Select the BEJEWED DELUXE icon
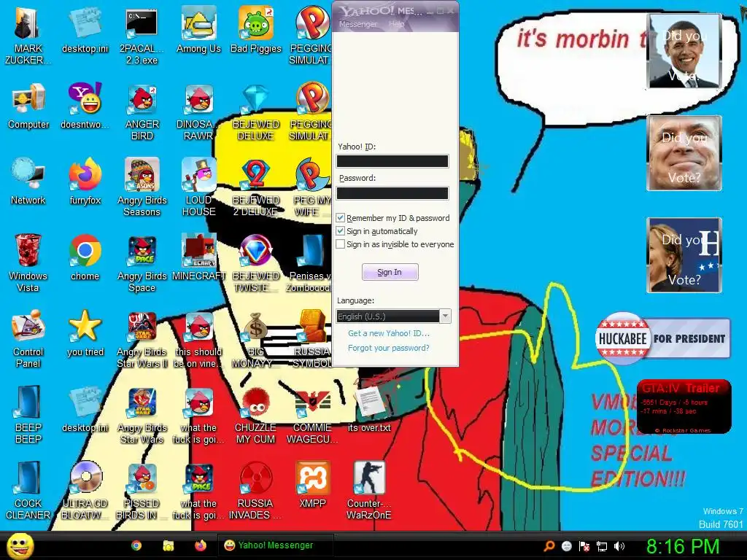This screenshot has width=747, height=560. click(x=256, y=112)
